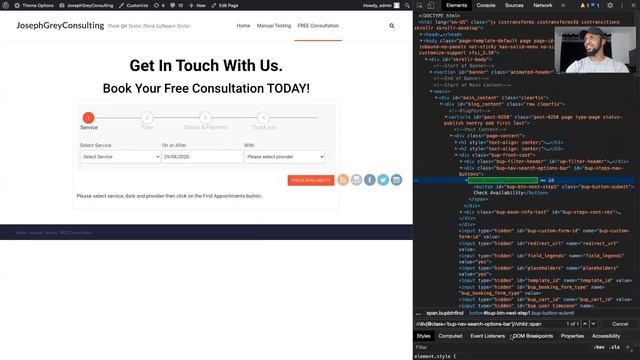The width and height of the screenshot is (640, 360).
Task: Click the step 1 Service circle
Action: pyautogui.click(x=88, y=118)
